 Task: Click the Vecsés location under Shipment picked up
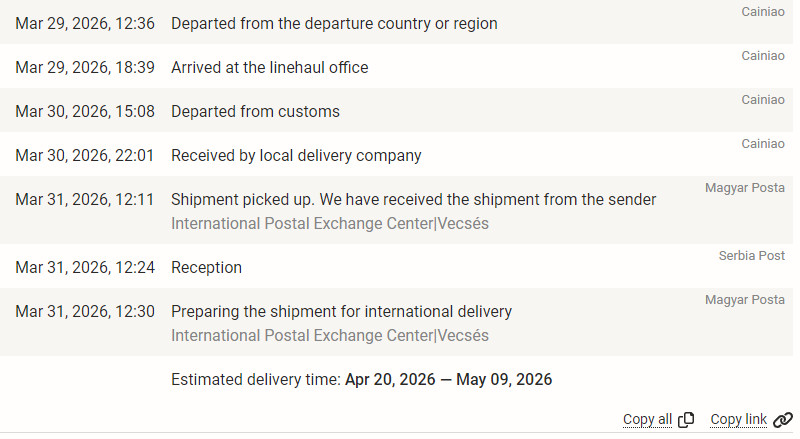click(x=463, y=224)
